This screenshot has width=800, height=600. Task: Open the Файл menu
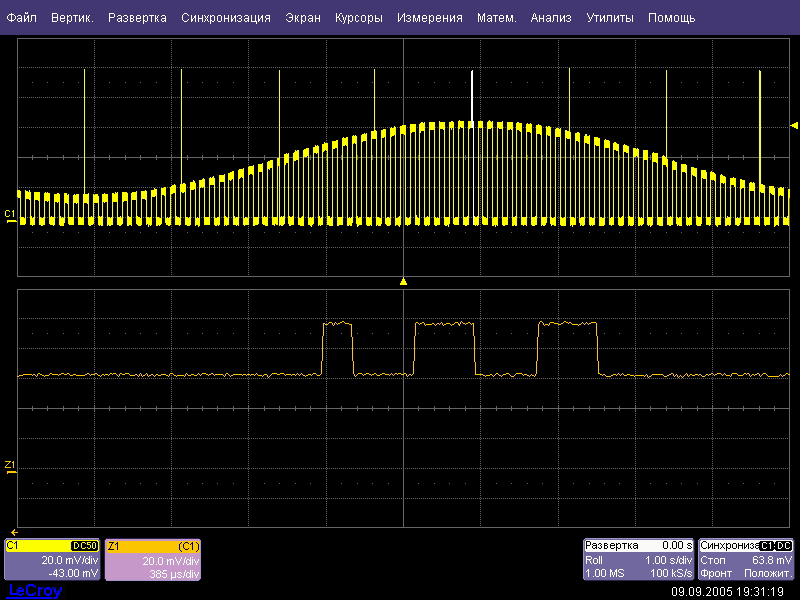click(x=22, y=18)
